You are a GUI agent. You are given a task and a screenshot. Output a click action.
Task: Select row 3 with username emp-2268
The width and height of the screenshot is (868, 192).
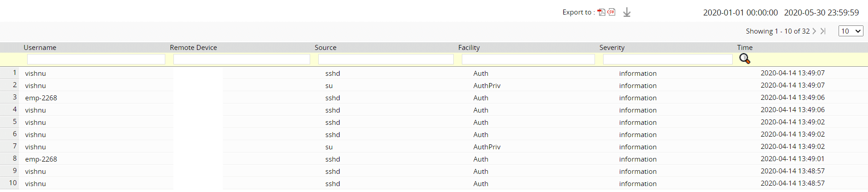click(41, 98)
